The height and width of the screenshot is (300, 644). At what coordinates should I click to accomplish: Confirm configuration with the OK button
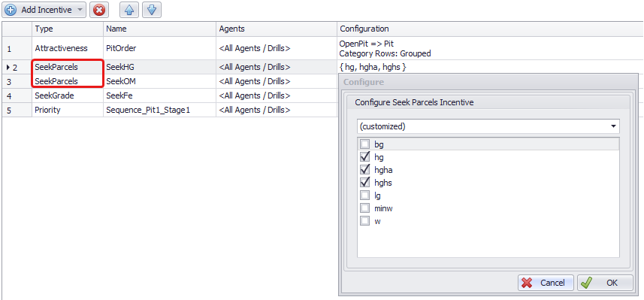(605, 283)
